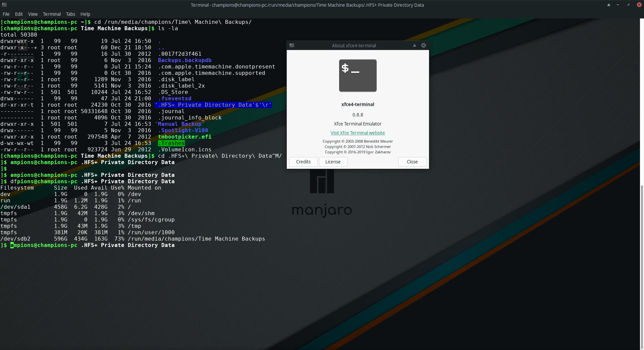Click the xfce4-terminal logo in About dialog
Screen dimensions: 644x350
coord(358,76)
